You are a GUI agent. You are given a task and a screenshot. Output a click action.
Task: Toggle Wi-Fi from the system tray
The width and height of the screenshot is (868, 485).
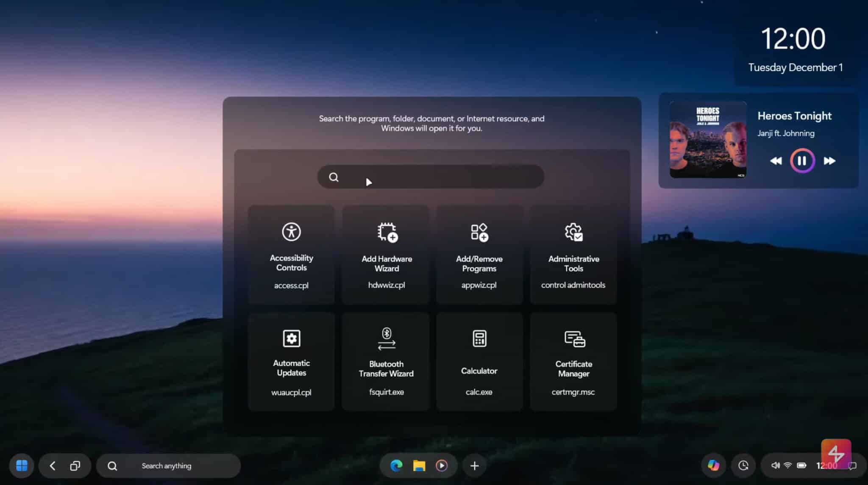pos(788,465)
